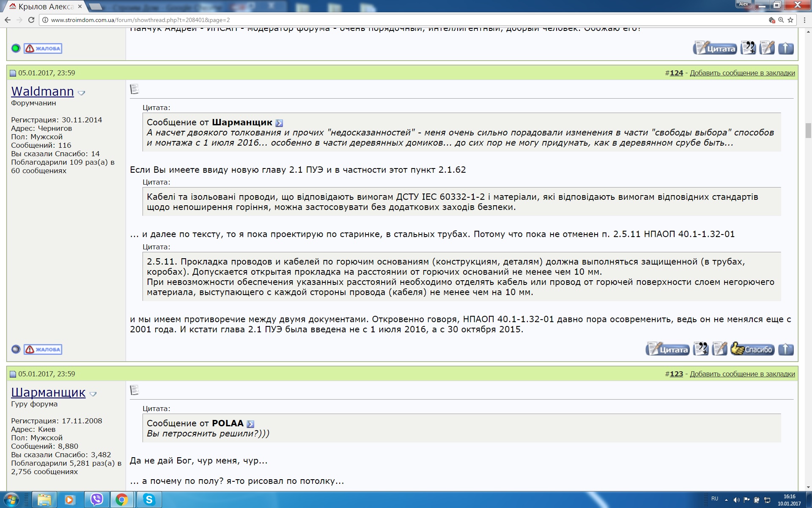This screenshot has width=812, height=508.
Task: Multi-quote Waldmann's post #124
Action: (x=701, y=349)
